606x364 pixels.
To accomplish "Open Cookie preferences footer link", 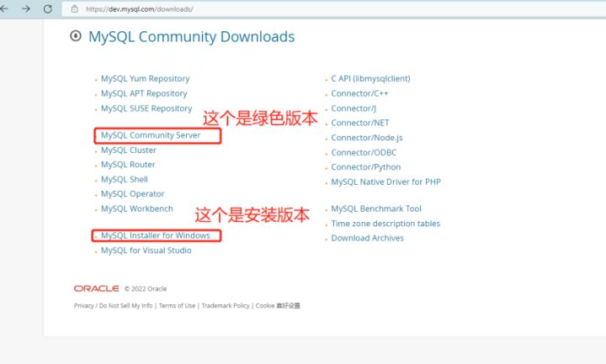I will click(278, 306).
